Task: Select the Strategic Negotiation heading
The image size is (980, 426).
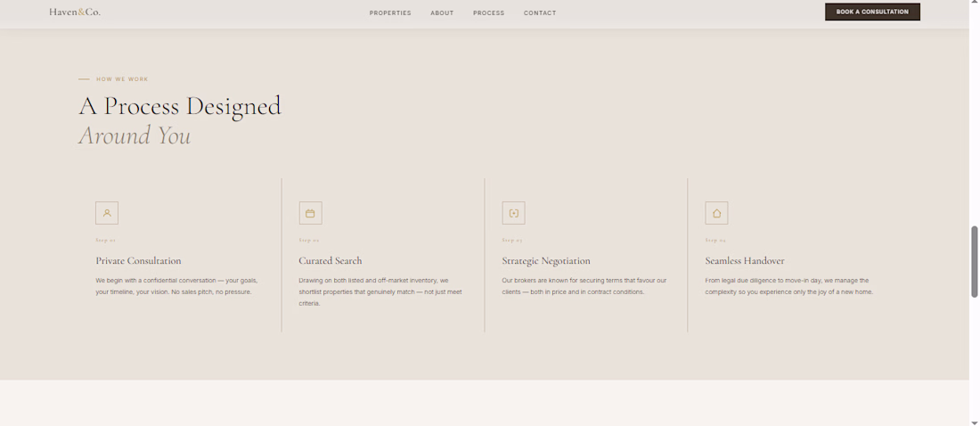Action: (545, 261)
